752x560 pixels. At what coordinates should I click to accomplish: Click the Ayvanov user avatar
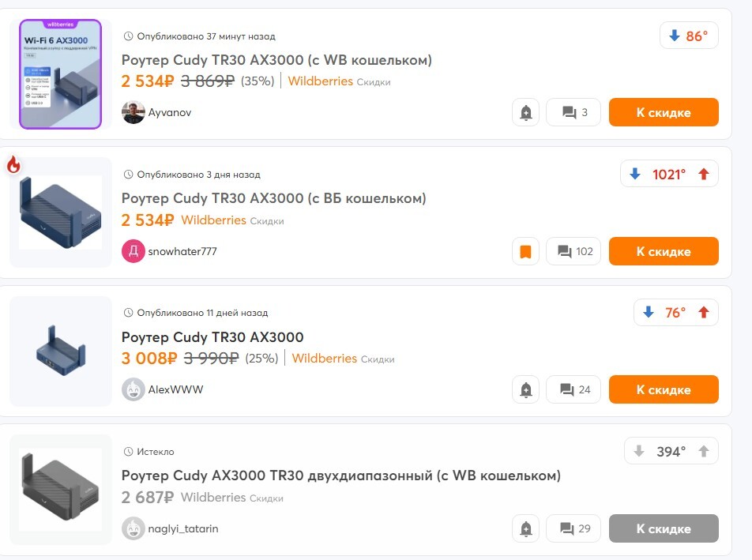[x=133, y=112]
